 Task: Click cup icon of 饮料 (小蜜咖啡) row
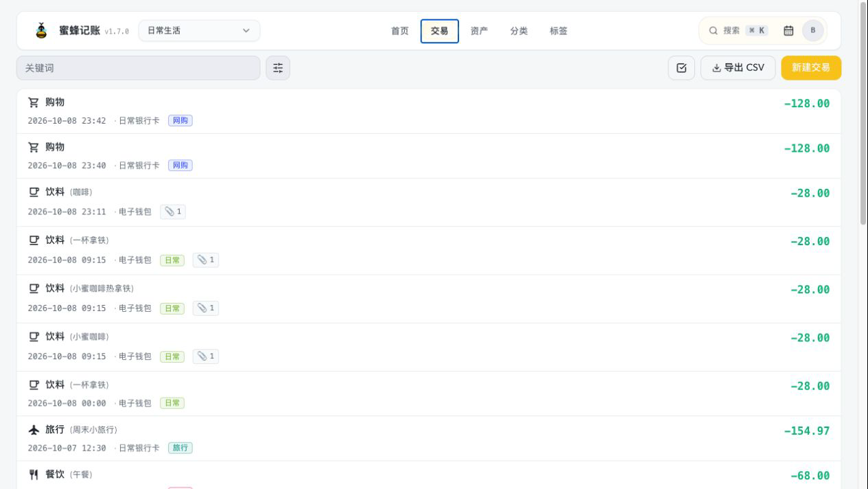click(34, 337)
